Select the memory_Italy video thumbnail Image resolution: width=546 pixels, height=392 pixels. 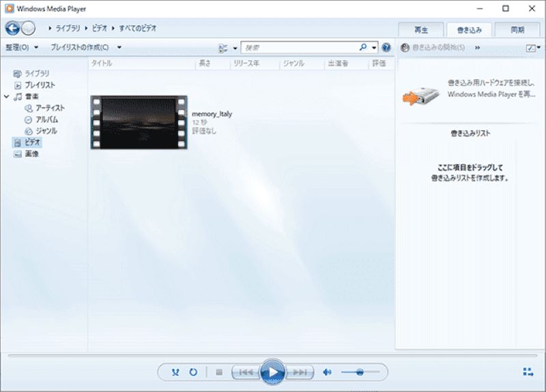click(x=139, y=123)
